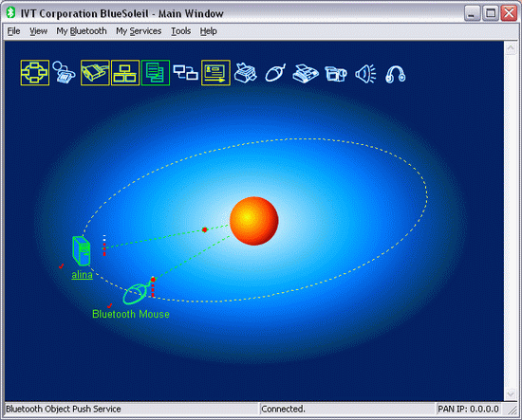522x420 pixels.
Task: Open the File menu
Action: (x=13, y=31)
